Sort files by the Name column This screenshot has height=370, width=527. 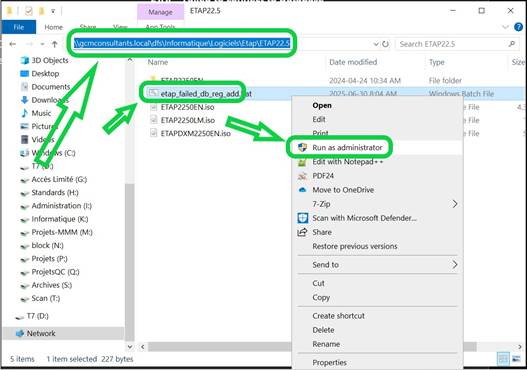pyautogui.click(x=158, y=62)
